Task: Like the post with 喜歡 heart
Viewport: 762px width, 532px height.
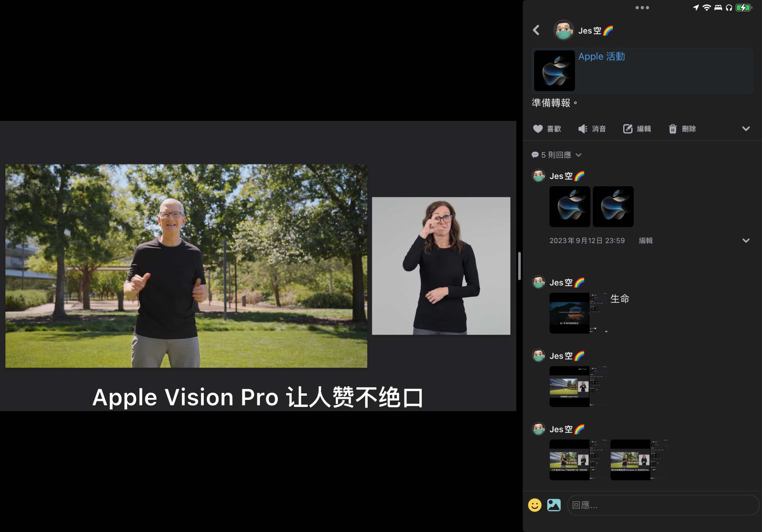Action: (x=547, y=129)
